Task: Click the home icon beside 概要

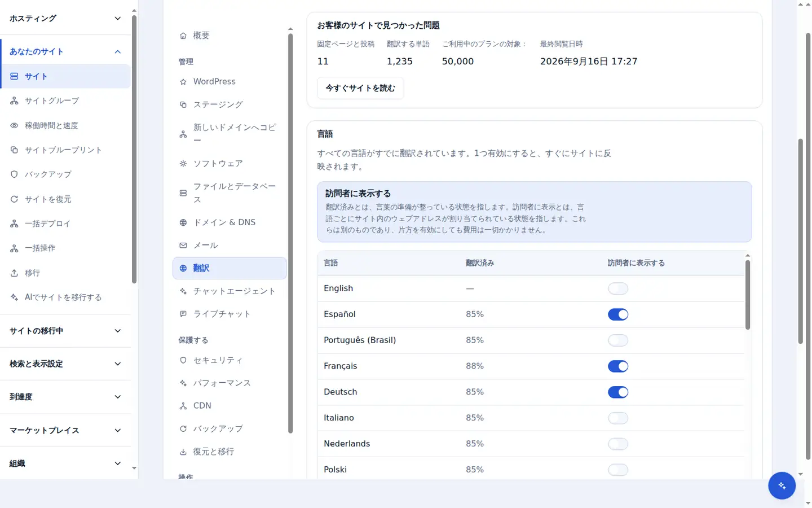Action: pyautogui.click(x=183, y=36)
